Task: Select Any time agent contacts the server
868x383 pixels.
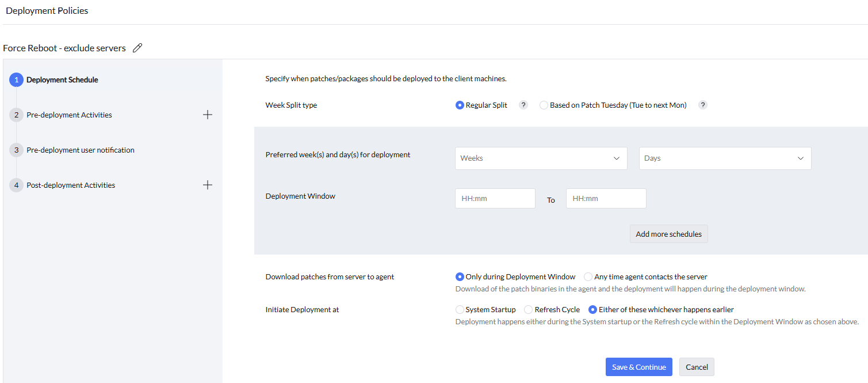Action: click(588, 277)
